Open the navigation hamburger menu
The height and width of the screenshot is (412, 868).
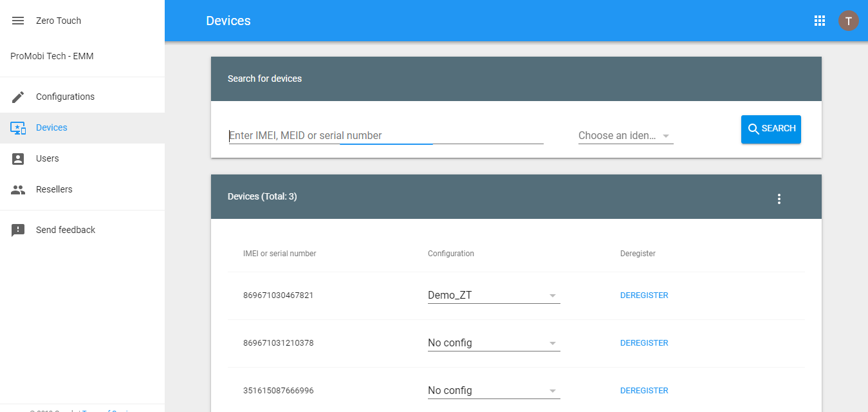coord(17,20)
